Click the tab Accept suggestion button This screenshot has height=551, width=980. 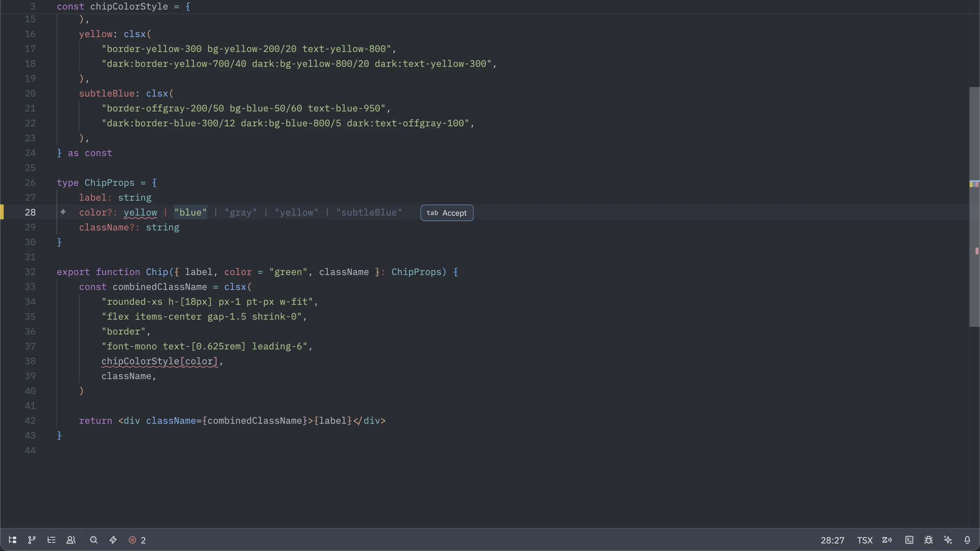[x=446, y=213]
